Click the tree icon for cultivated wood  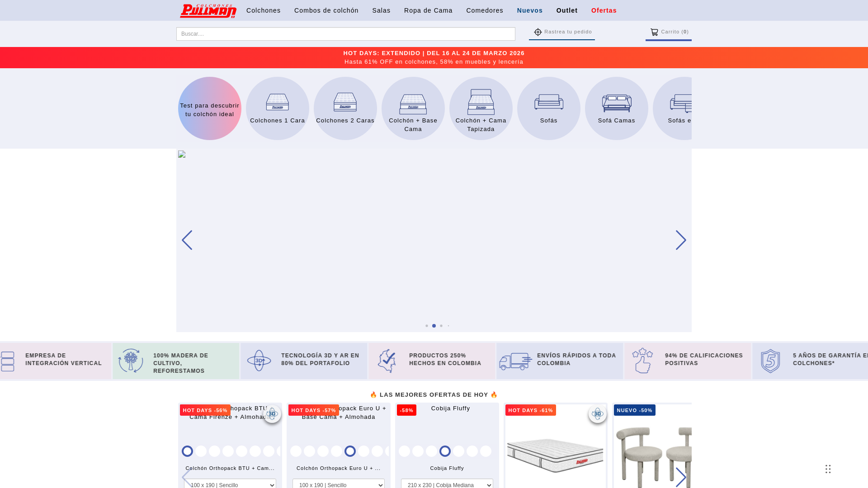point(131,361)
